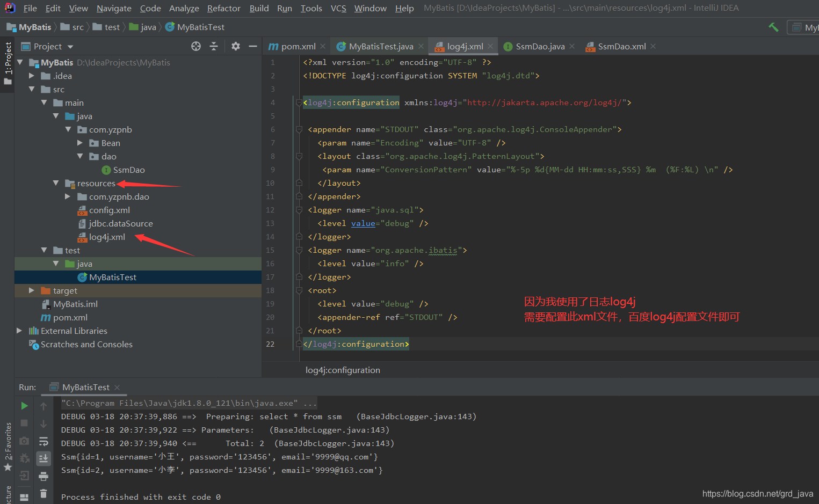Open the Tools menu
819x504 pixels.
(x=311, y=8)
